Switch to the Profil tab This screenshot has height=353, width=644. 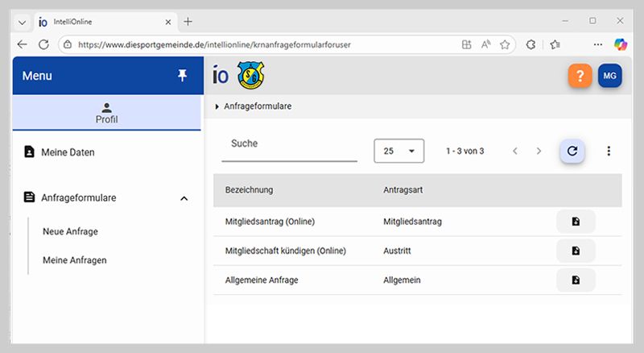pos(106,113)
